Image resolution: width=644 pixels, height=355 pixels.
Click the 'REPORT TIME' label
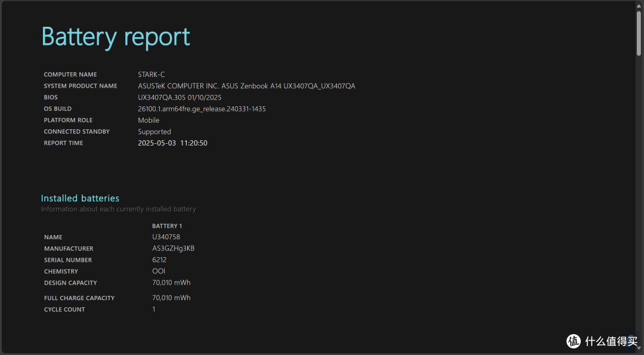(63, 143)
